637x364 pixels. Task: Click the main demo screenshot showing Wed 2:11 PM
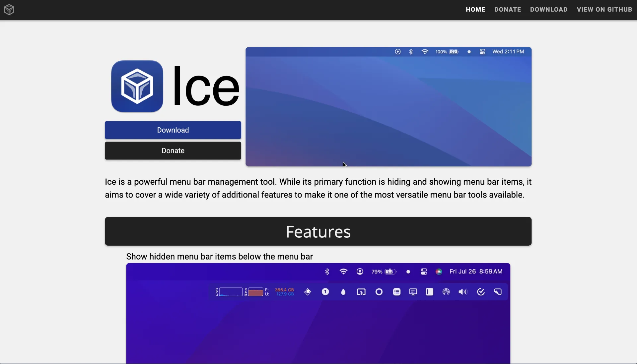(x=389, y=107)
